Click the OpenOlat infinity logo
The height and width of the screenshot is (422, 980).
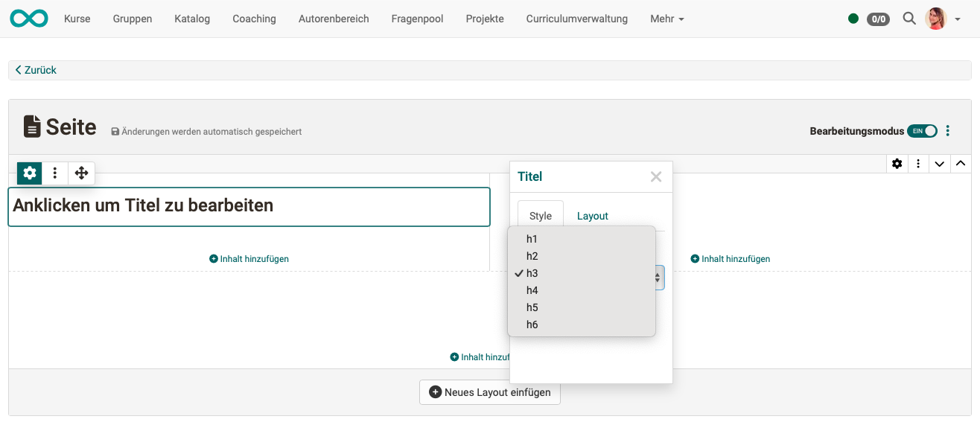click(29, 19)
